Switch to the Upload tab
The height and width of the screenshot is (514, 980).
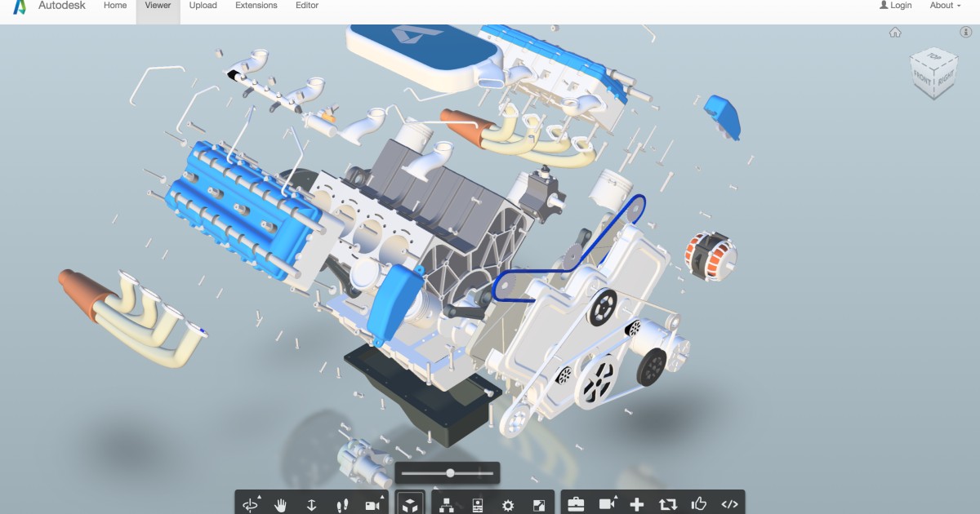click(203, 5)
